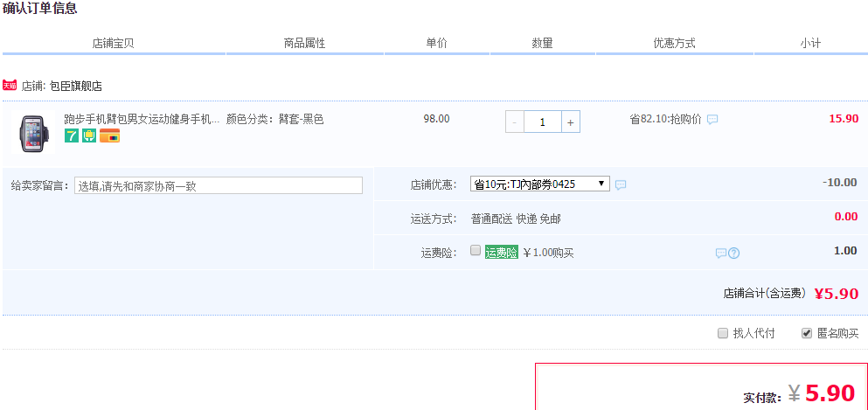Click the comment icon in 运费险 row

(x=721, y=254)
